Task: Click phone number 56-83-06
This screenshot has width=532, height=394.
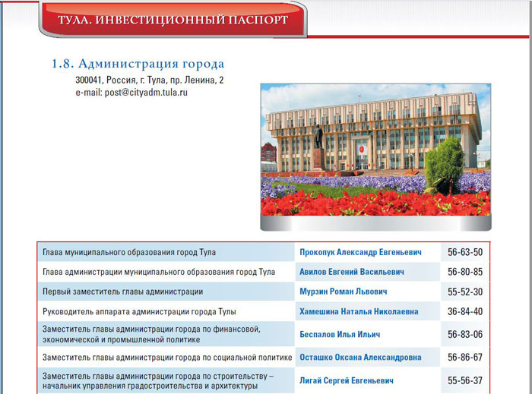Action: [x=465, y=335]
